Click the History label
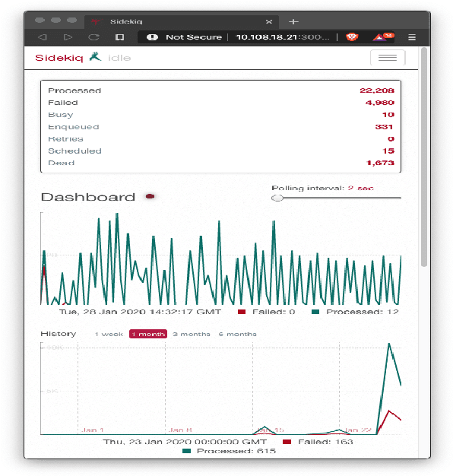Screen dimensions: 453x476 click(59, 334)
